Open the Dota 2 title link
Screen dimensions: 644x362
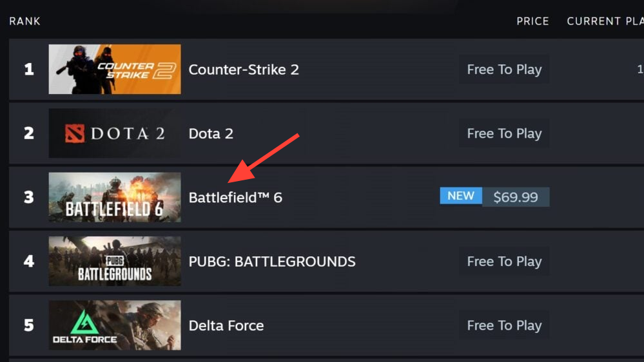[x=211, y=133]
